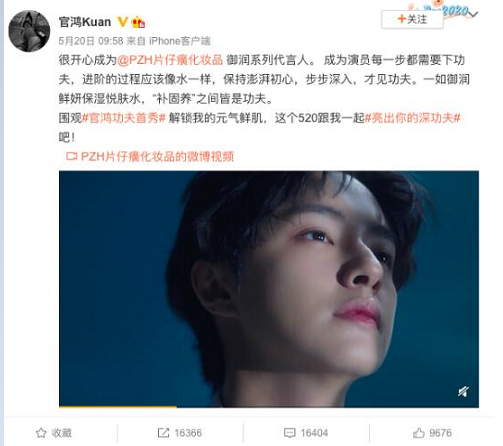Screen dimensions: 503x446
Task: Open the 5月20日 09:58 timestamp link
Action: [91, 41]
